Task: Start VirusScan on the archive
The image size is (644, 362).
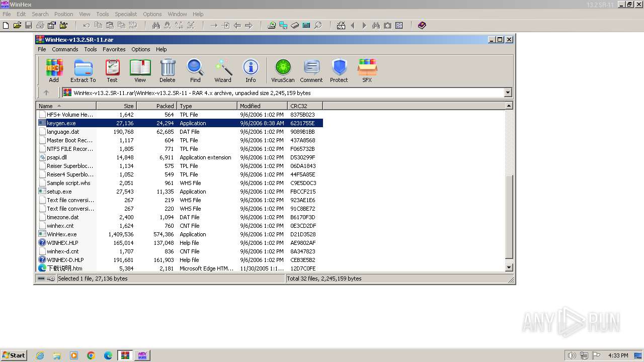Action: pyautogui.click(x=283, y=70)
